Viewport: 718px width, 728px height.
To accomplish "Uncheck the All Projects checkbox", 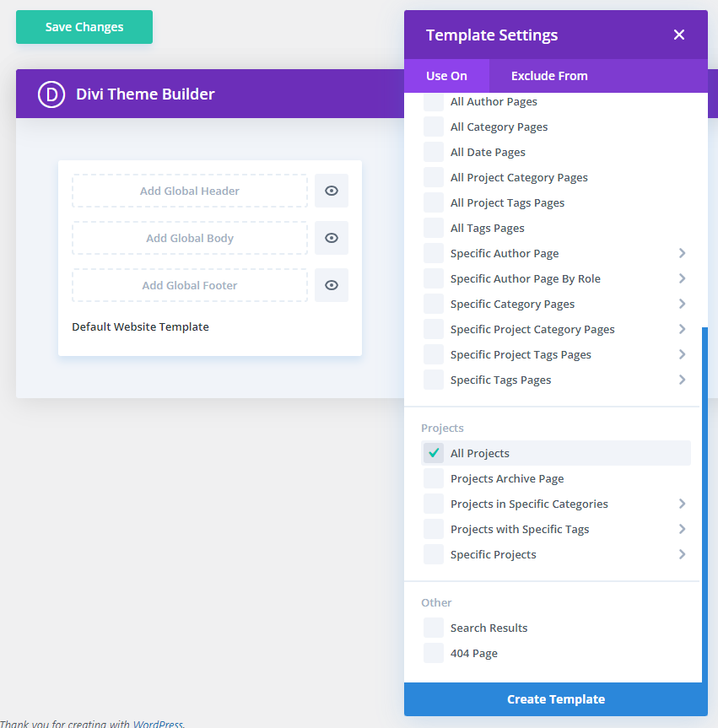I will tap(434, 453).
